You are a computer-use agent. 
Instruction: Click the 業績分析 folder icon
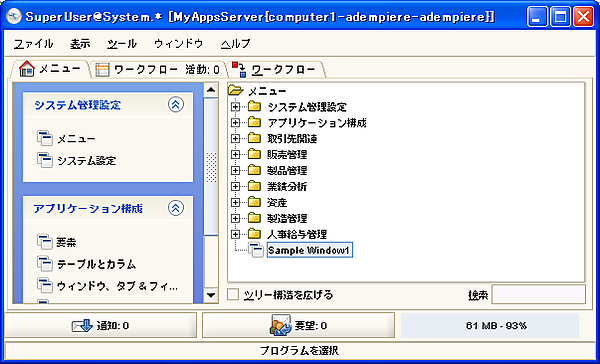[x=254, y=186]
